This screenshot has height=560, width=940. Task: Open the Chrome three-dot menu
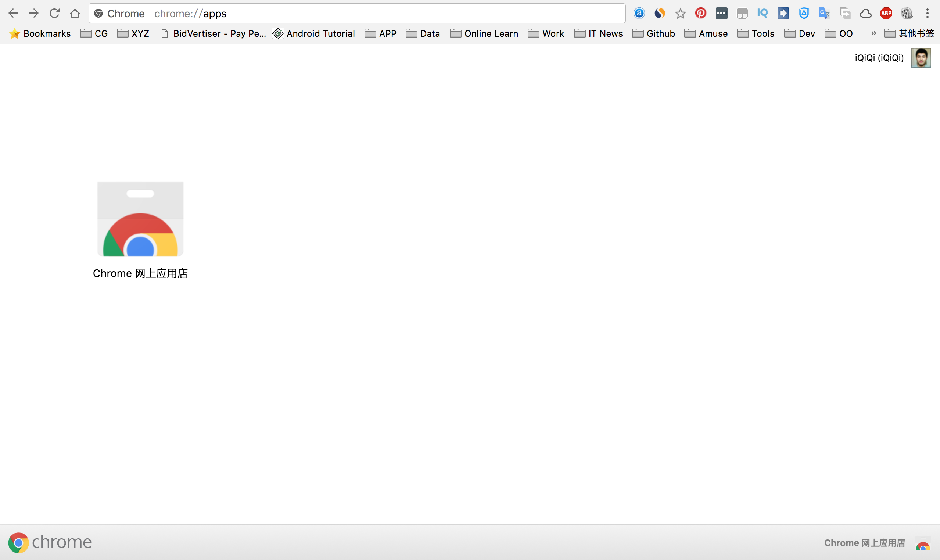[x=927, y=14]
